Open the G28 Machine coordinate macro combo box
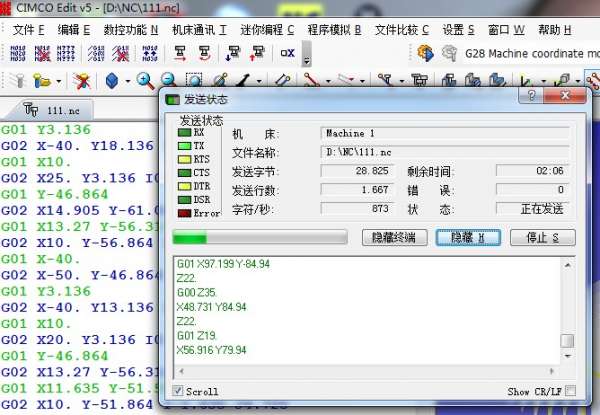 point(531,54)
